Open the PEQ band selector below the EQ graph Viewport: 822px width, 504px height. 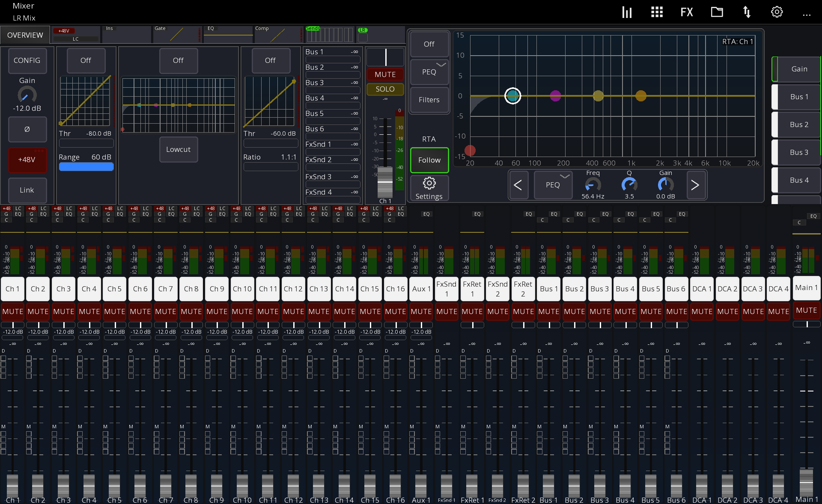tap(553, 185)
